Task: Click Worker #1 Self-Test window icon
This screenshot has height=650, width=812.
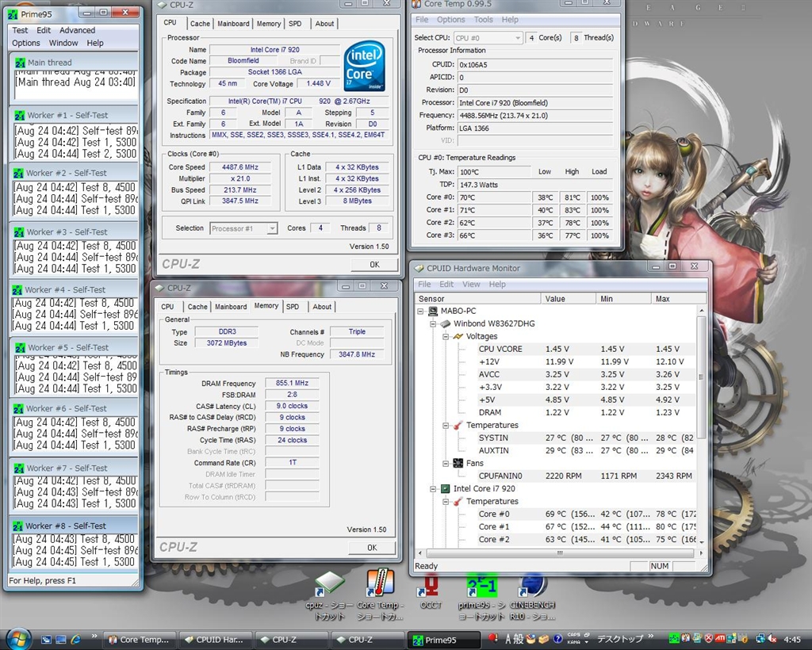Action: coord(19,115)
